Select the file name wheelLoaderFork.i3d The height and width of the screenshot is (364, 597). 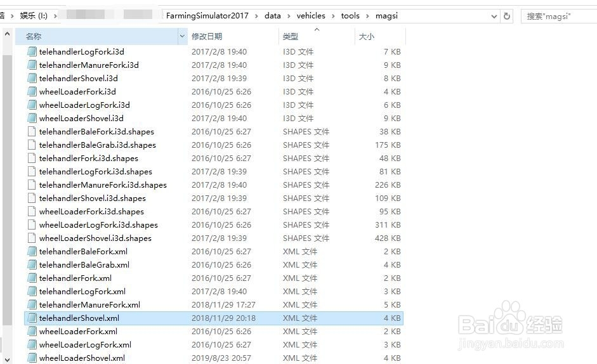[x=77, y=91]
